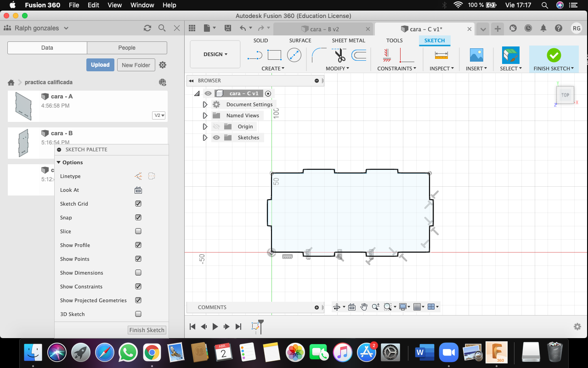Click the blue Upload button
Viewport: 588px width, 368px height.
(100, 65)
